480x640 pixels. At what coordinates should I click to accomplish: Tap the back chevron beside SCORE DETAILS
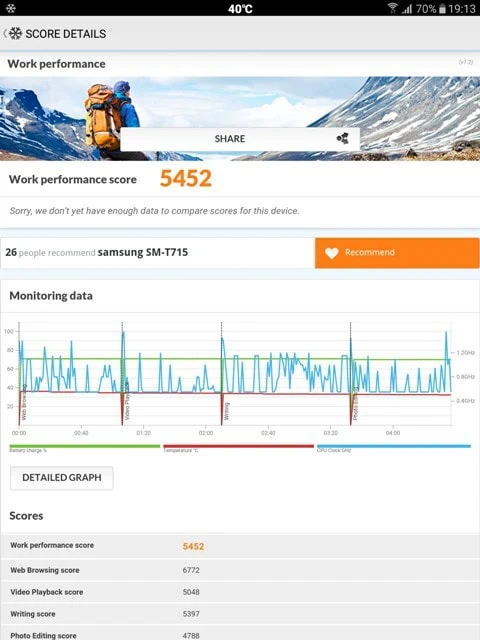coord(5,33)
